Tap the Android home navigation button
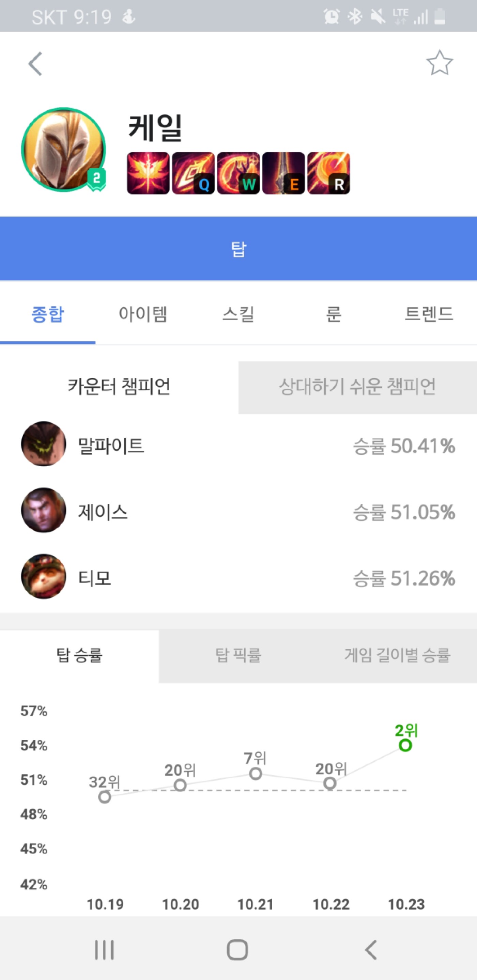The image size is (477, 980). [x=238, y=950]
